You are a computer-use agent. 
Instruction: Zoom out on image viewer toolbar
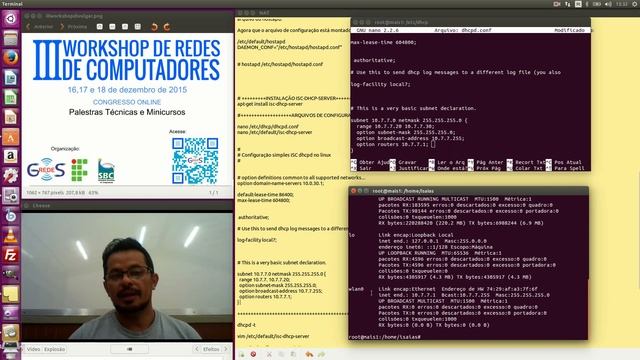[x=112, y=27]
